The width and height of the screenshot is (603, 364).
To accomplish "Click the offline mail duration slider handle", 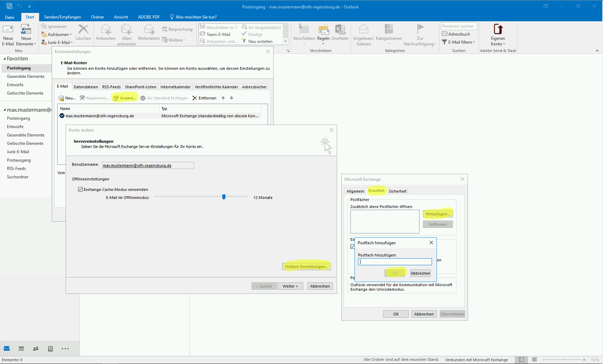I will point(224,197).
